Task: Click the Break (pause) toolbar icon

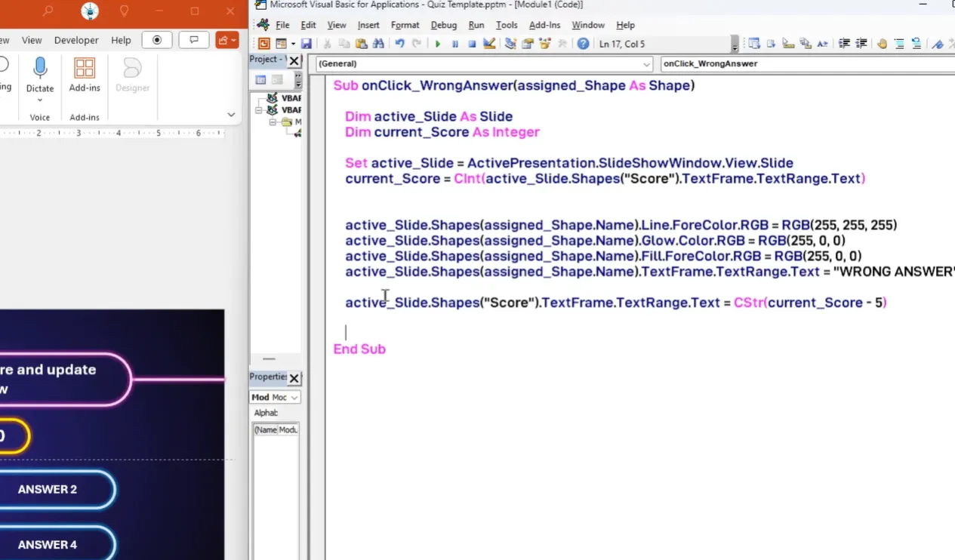Action: [x=454, y=44]
